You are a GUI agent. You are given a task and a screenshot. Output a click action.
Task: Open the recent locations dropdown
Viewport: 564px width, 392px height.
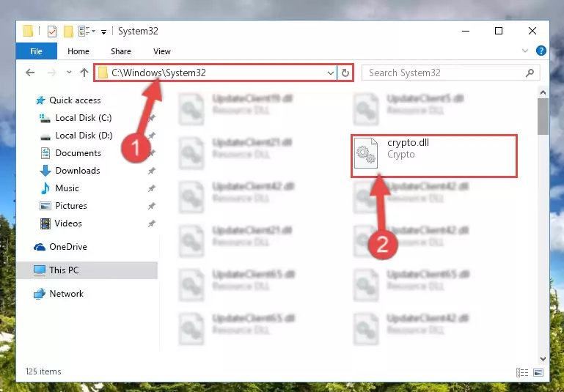pyautogui.click(x=69, y=73)
